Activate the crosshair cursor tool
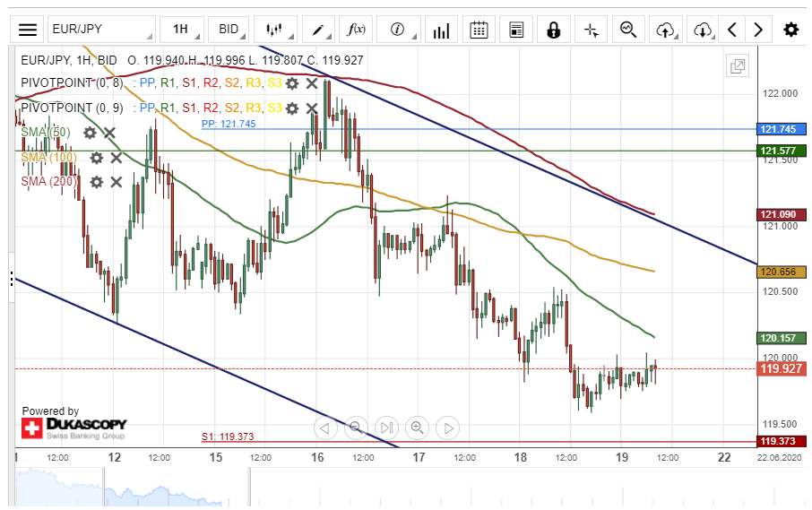 (x=591, y=30)
